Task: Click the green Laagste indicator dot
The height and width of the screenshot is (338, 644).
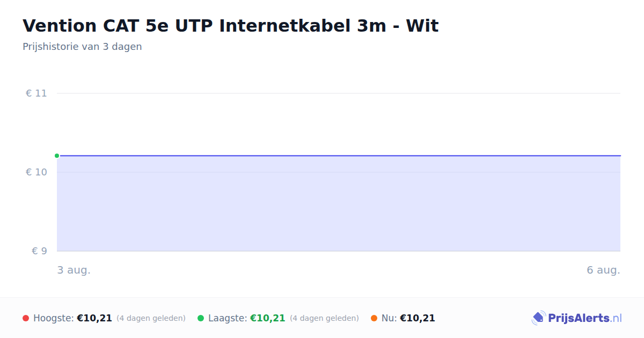Action: click(201, 318)
